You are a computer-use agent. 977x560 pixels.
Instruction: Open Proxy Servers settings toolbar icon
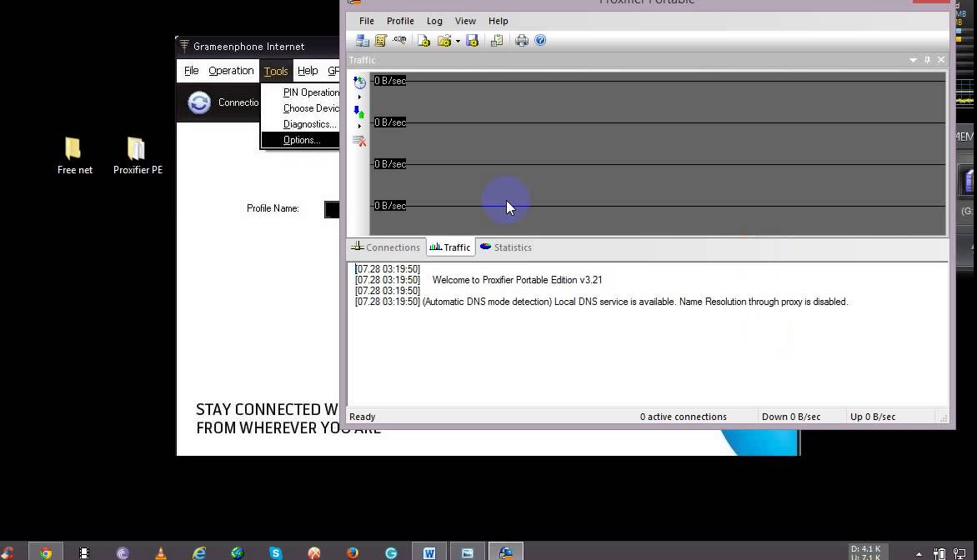(x=362, y=41)
